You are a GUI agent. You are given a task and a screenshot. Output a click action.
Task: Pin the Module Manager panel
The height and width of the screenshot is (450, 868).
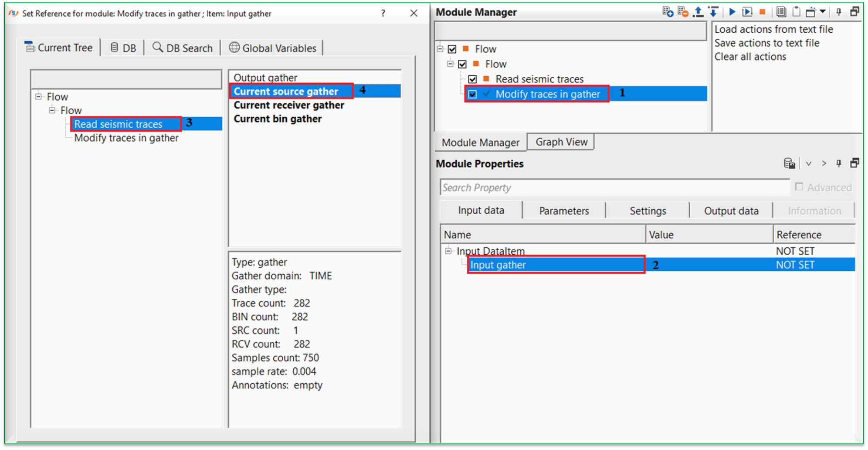(838, 12)
